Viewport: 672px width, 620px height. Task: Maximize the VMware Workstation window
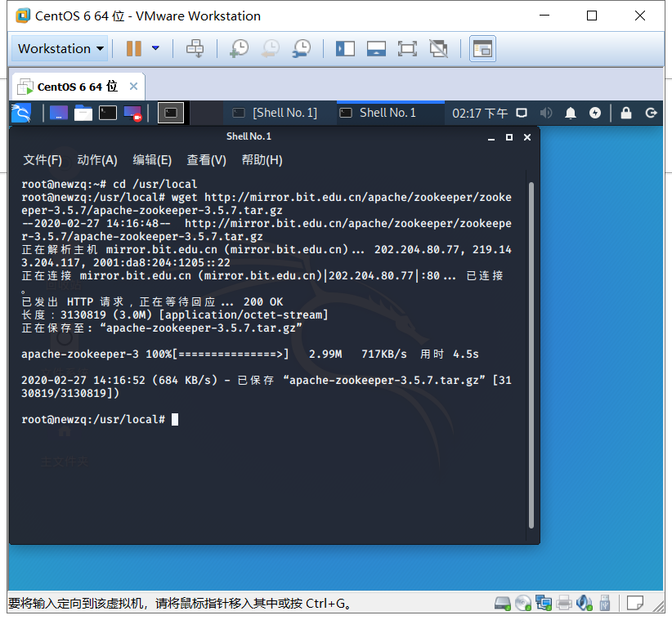click(592, 16)
